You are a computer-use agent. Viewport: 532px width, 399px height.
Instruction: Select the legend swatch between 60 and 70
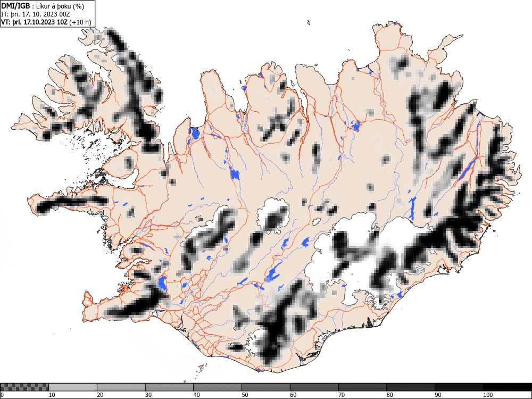pyautogui.click(x=314, y=387)
